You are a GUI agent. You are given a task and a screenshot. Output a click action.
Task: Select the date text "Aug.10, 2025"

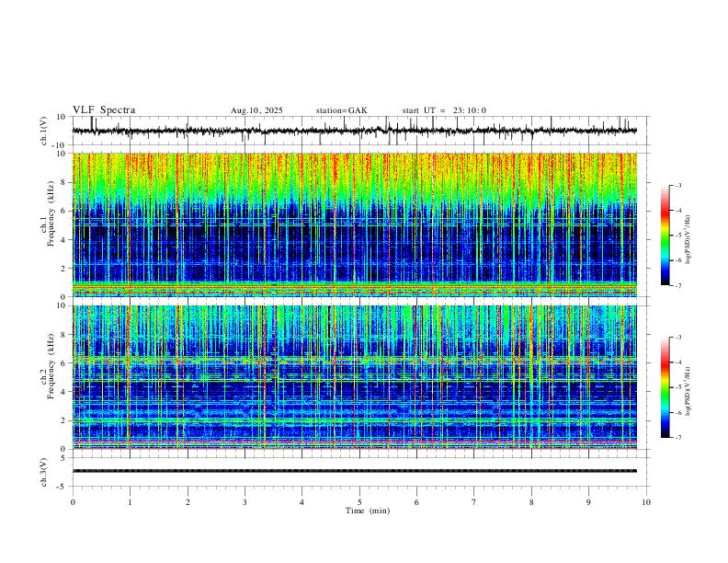pyautogui.click(x=256, y=110)
